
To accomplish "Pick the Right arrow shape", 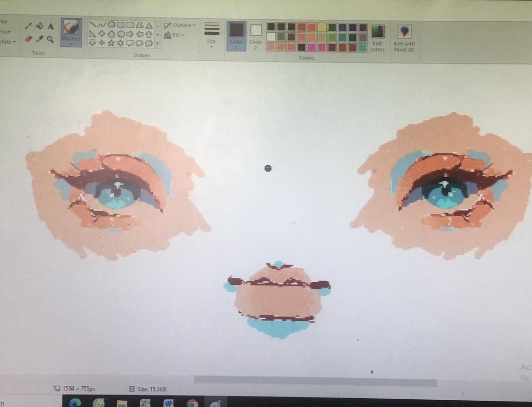I will 130,34.
